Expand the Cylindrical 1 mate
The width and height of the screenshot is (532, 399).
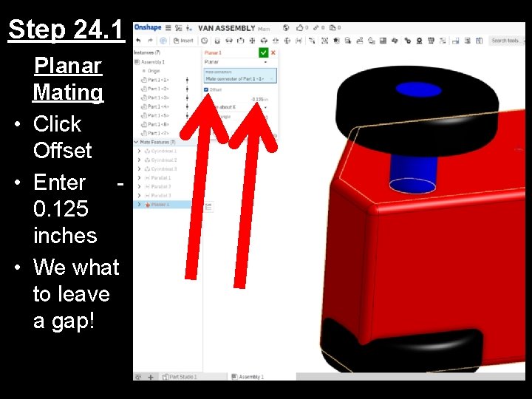139,151
